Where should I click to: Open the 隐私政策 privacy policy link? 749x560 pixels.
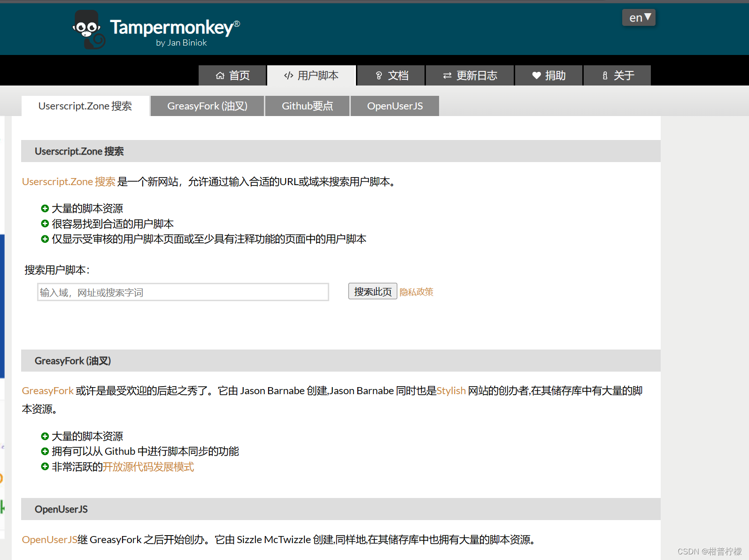tap(417, 292)
